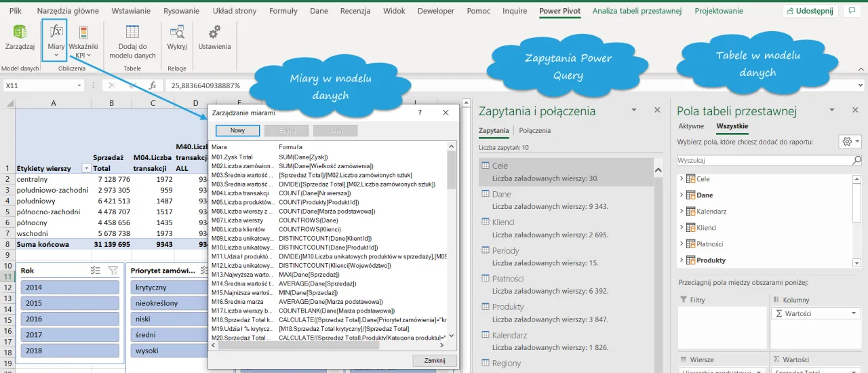Open help in Zarządzanie miarami dialog
The image size is (868, 373).
pyautogui.click(x=420, y=113)
